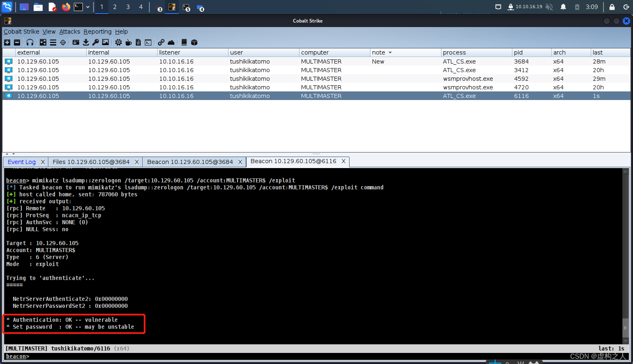Click the chain link host-file icon

point(161,42)
